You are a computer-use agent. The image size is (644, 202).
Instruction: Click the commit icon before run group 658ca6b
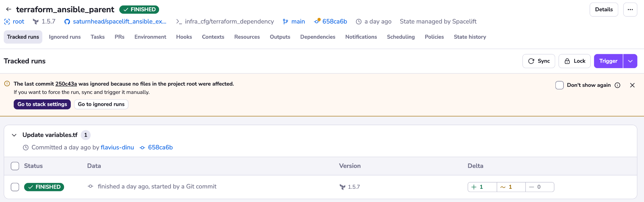tap(142, 147)
